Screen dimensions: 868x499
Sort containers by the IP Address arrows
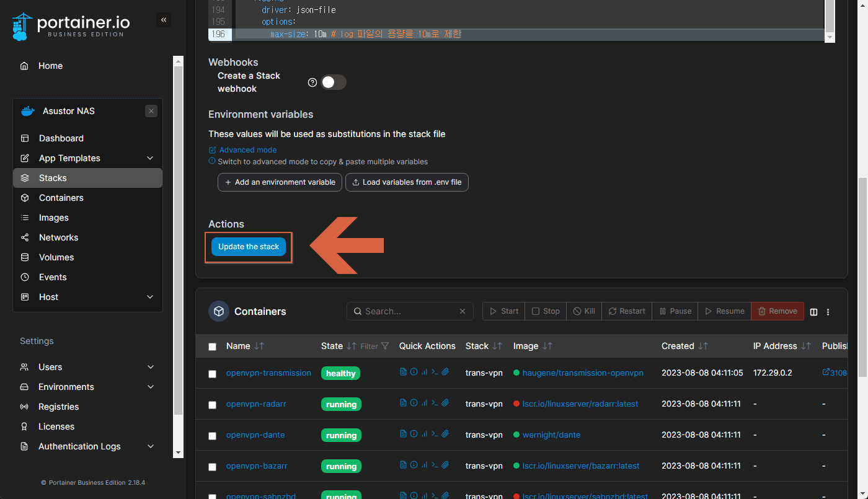coord(806,346)
